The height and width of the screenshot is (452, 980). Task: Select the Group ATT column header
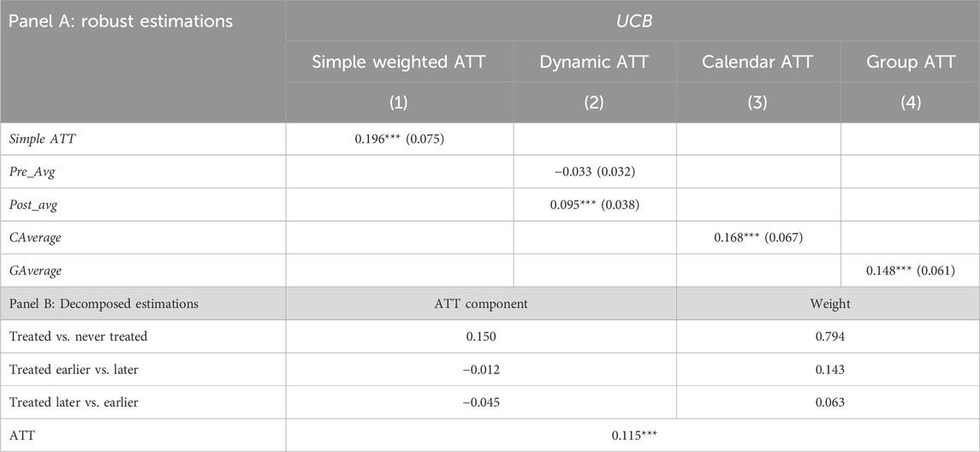(910, 61)
